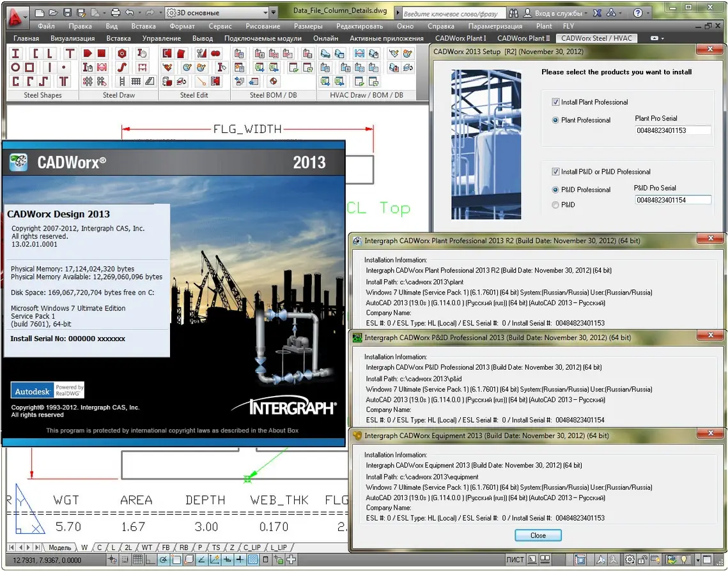
Task: Click the Plant Pro Serial input field
Action: pos(672,130)
